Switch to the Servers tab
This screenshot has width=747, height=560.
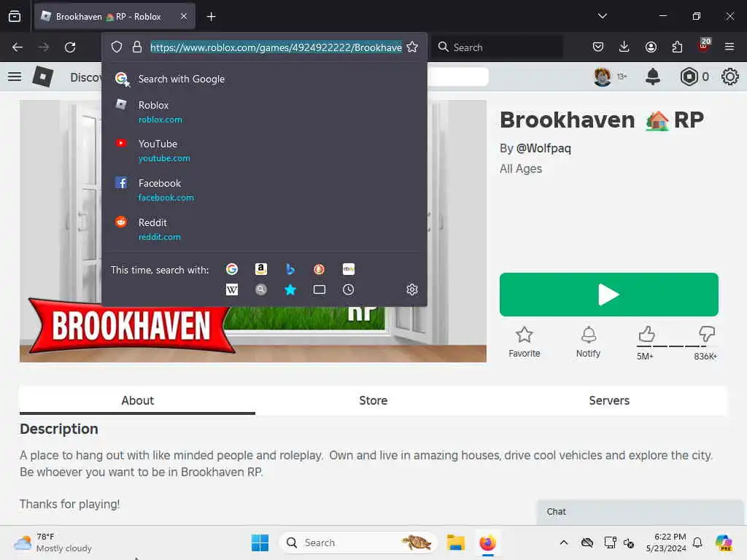click(x=609, y=400)
